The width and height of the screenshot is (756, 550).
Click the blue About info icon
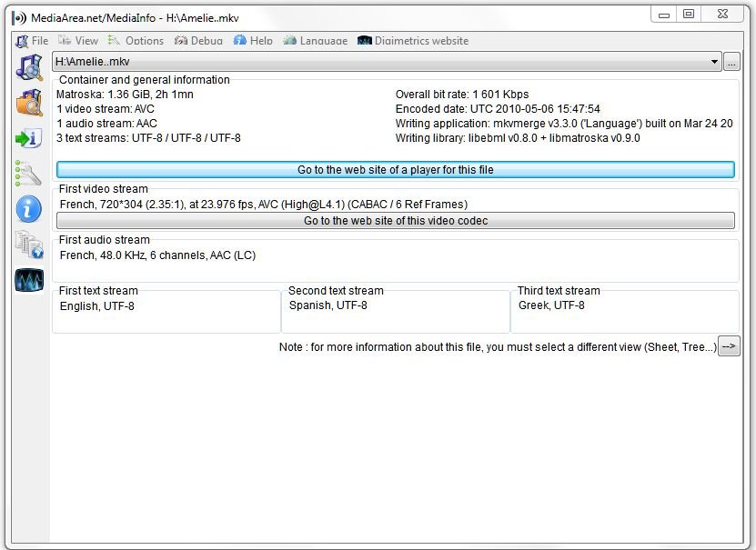tap(29, 209)
